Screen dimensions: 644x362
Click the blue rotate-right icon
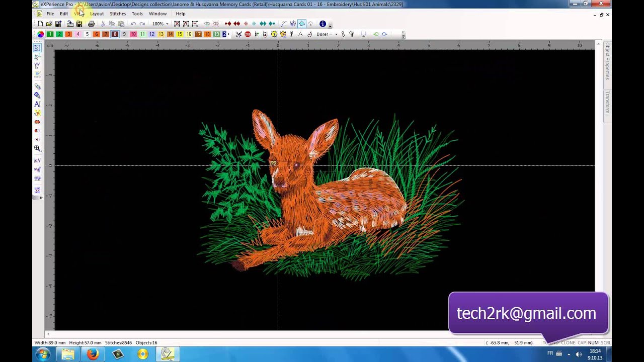(384, 34)
